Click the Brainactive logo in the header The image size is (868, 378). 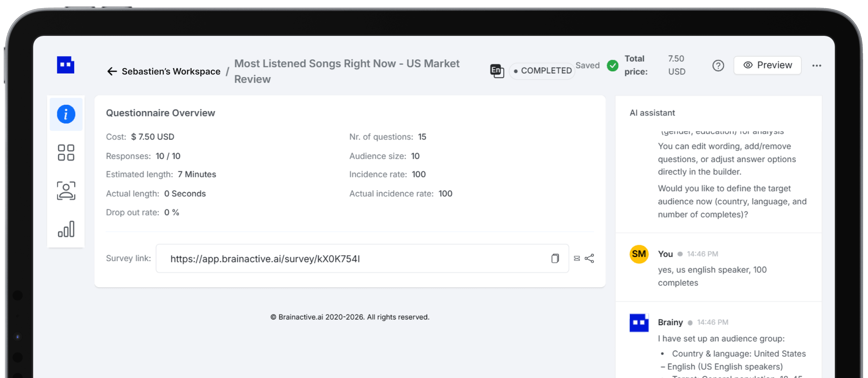click(x=66, y=65)
